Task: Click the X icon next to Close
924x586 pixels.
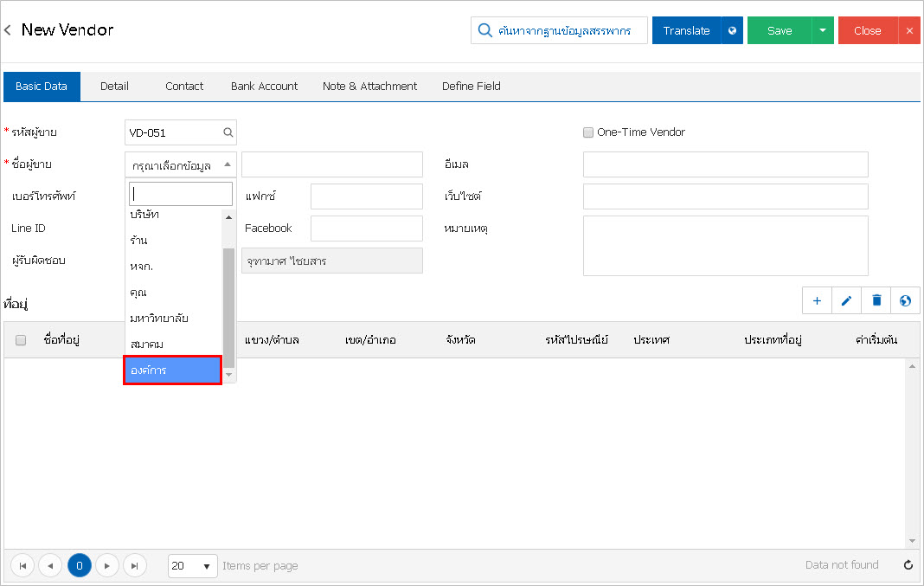Action: point(909,30)
